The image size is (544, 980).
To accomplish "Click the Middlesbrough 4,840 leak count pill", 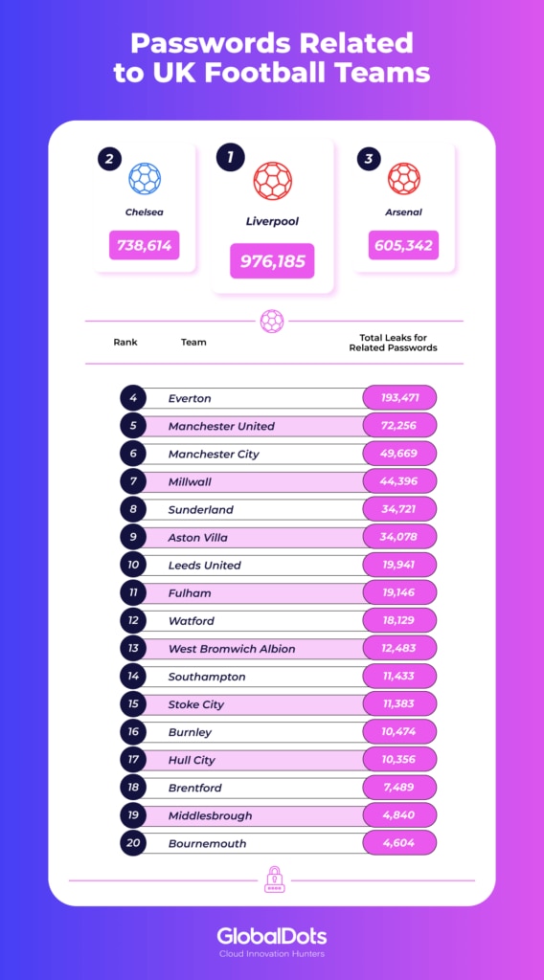I will [399, 815].
